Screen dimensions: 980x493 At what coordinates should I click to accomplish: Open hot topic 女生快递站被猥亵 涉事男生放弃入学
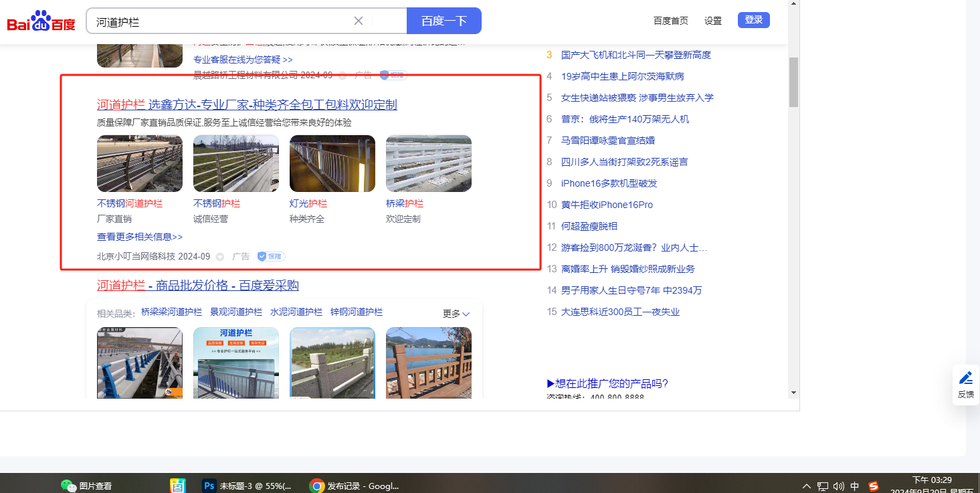point(638,98)
